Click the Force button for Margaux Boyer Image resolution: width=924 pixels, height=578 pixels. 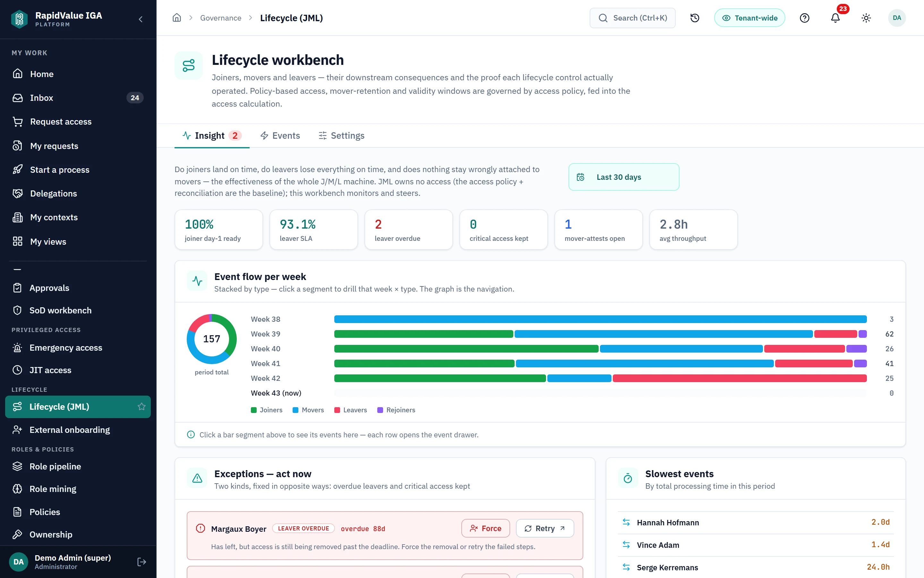tap(486, 528)
